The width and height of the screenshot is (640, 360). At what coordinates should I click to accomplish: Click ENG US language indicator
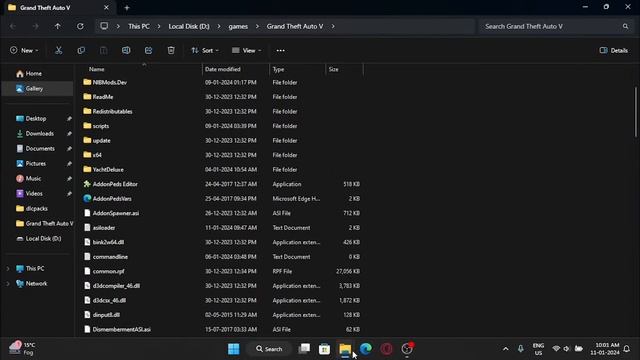(x=538, y=349)
